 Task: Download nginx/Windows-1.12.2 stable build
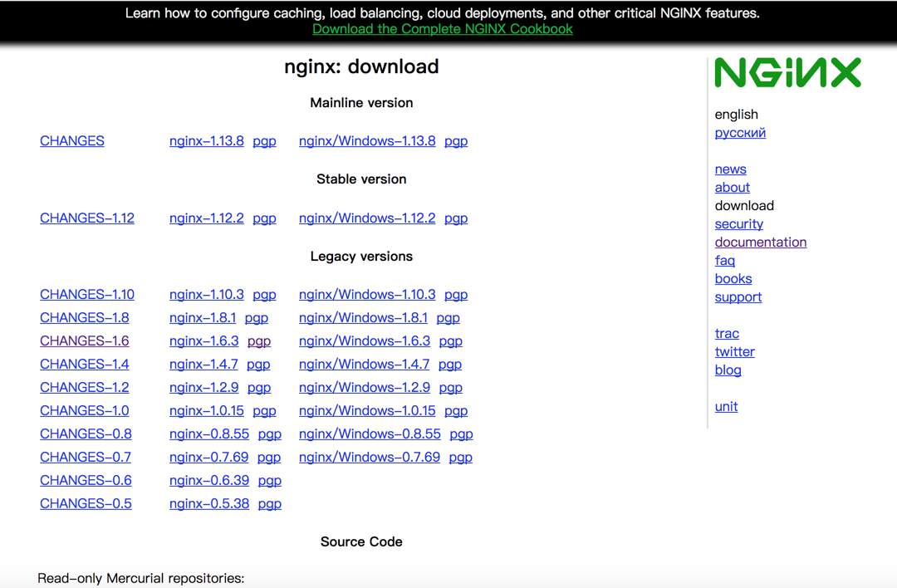(x=367, y=218)
